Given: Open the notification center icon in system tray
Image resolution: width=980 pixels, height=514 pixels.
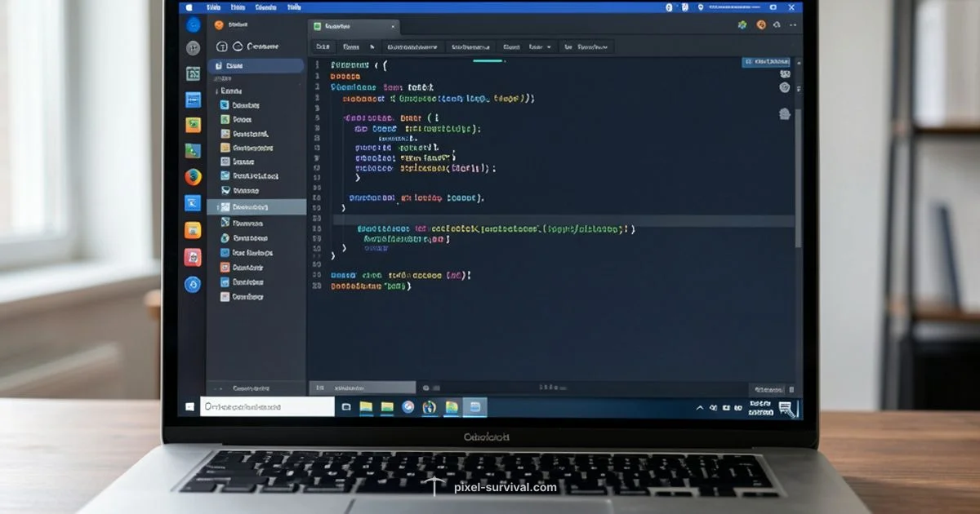Looking at the screenshot, I should [786, 408].
